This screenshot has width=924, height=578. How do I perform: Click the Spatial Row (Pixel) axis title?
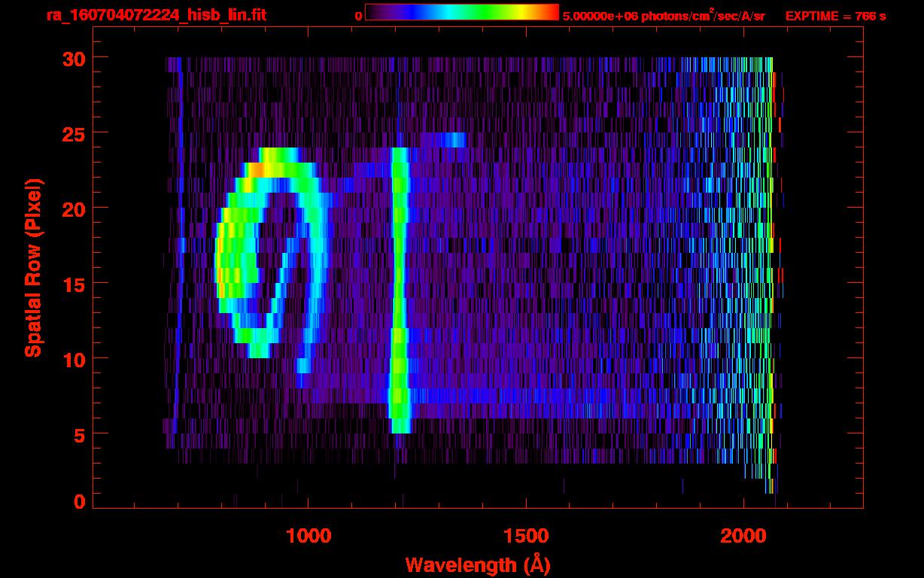coord(33,267)
